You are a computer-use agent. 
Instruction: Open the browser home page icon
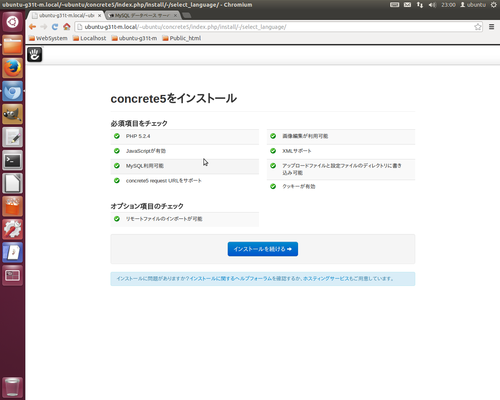click(x=67, y=27)
